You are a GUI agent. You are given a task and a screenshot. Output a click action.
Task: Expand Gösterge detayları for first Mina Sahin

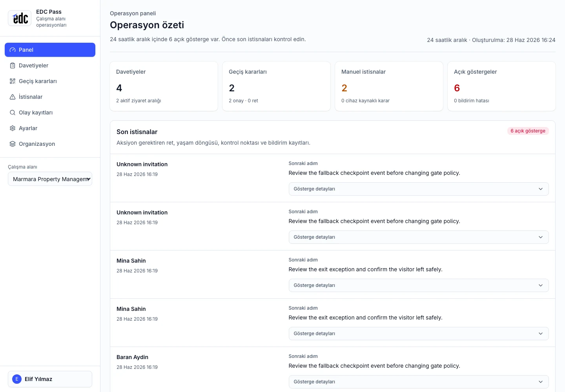tap(419, 285)
